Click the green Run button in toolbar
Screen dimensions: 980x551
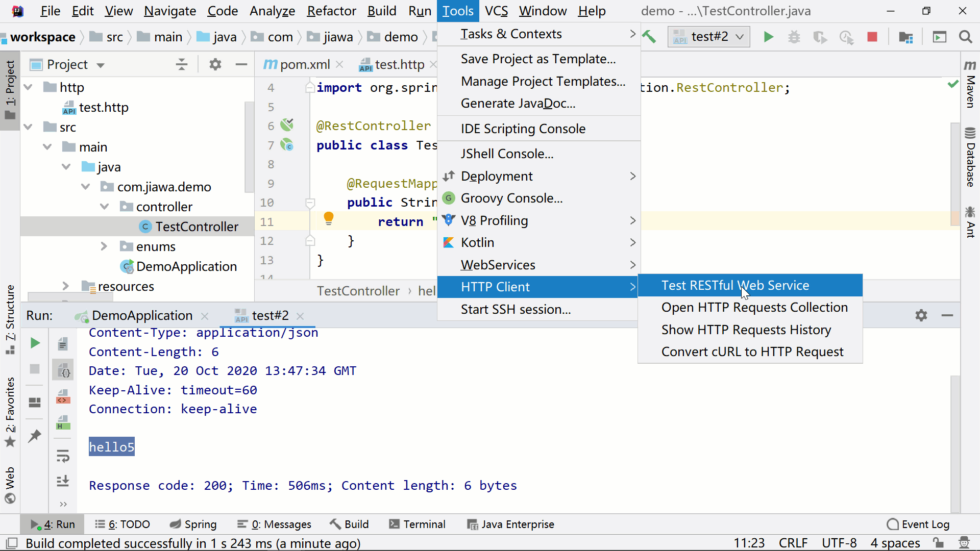[768, 37]
